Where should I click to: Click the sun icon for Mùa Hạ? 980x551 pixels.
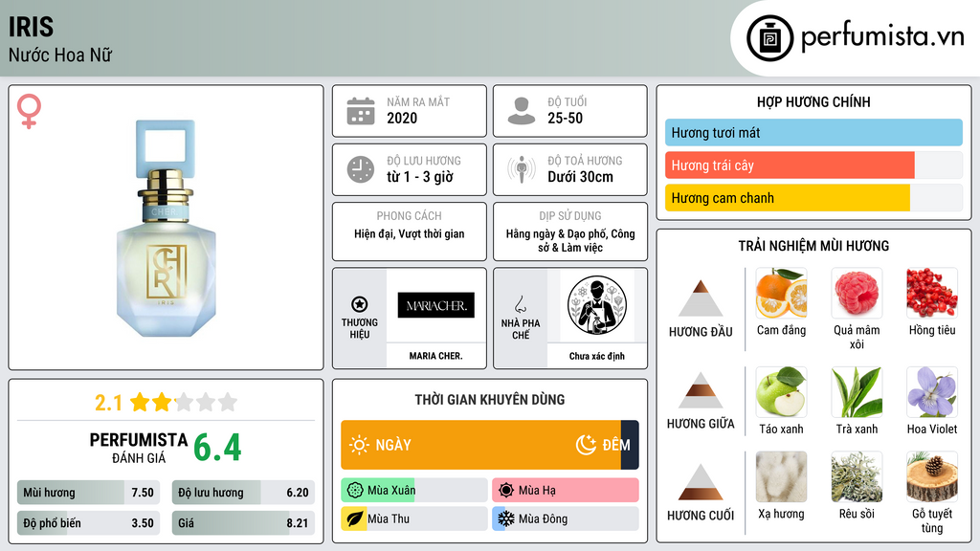[506, 491]
